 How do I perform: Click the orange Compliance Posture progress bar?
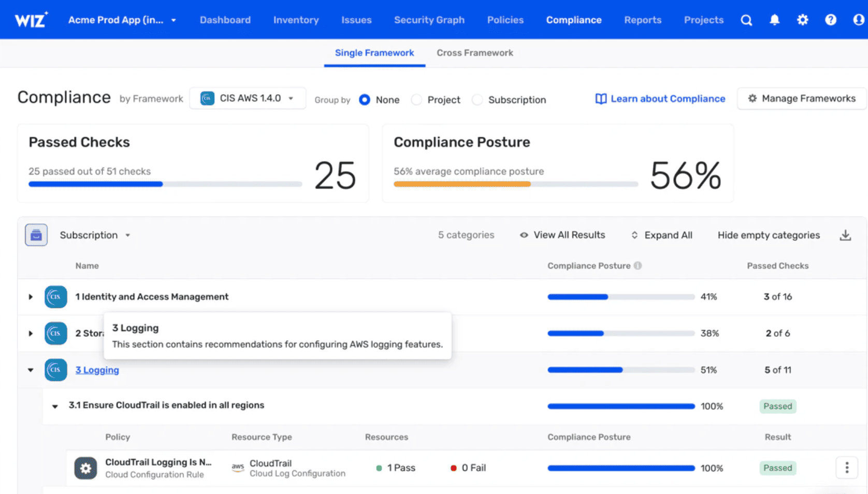pyautogui.click(x=515, y=184)
